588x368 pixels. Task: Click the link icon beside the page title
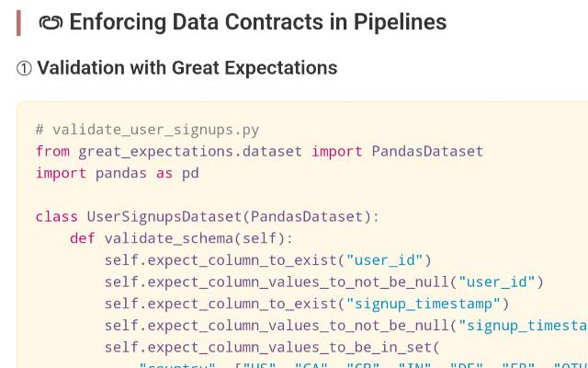tap(51, 22)
